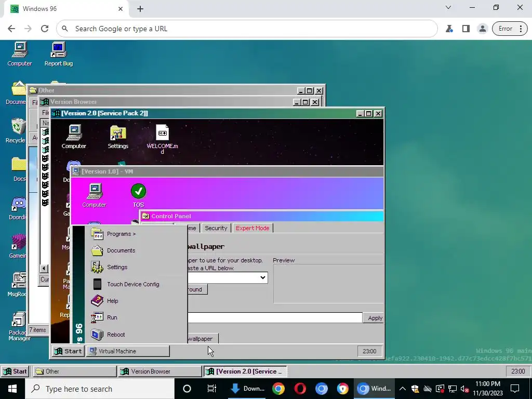Click Windows taskbar search box
532x399 pixels.
tap(99, 389)
